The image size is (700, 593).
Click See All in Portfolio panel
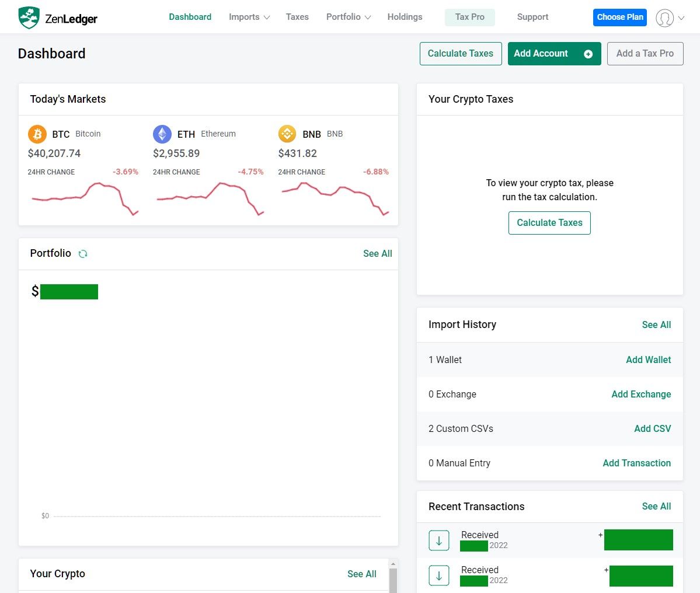(378, 253)
